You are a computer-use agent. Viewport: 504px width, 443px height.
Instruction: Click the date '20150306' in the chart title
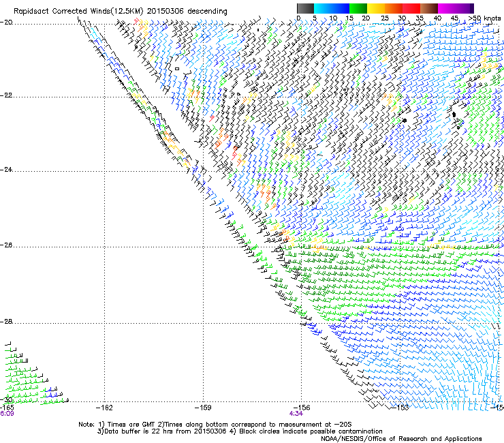[x=166, y=12]
